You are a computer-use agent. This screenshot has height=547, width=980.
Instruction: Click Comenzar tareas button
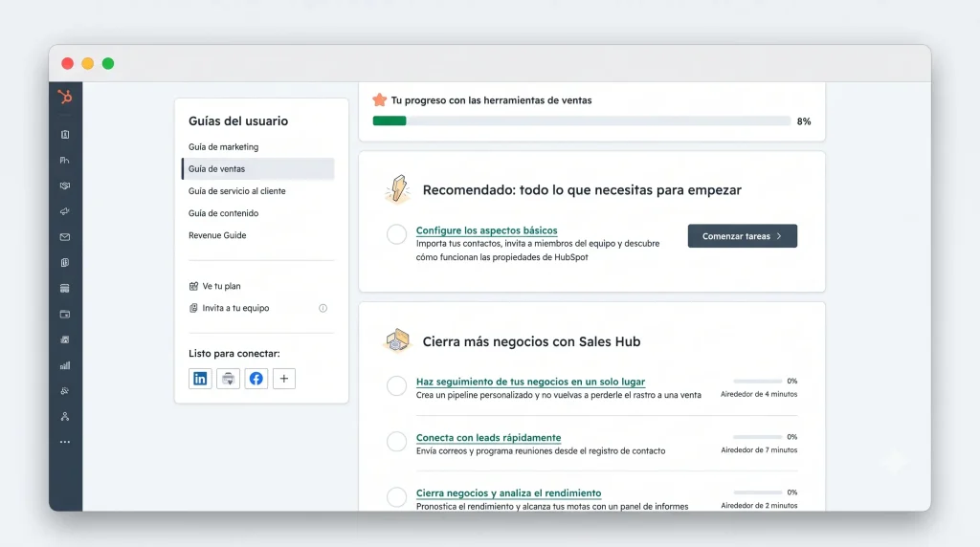coord(743,236)
